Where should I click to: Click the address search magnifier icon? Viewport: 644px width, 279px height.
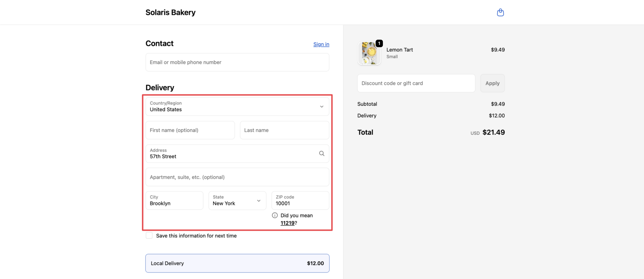pos(322,154)
